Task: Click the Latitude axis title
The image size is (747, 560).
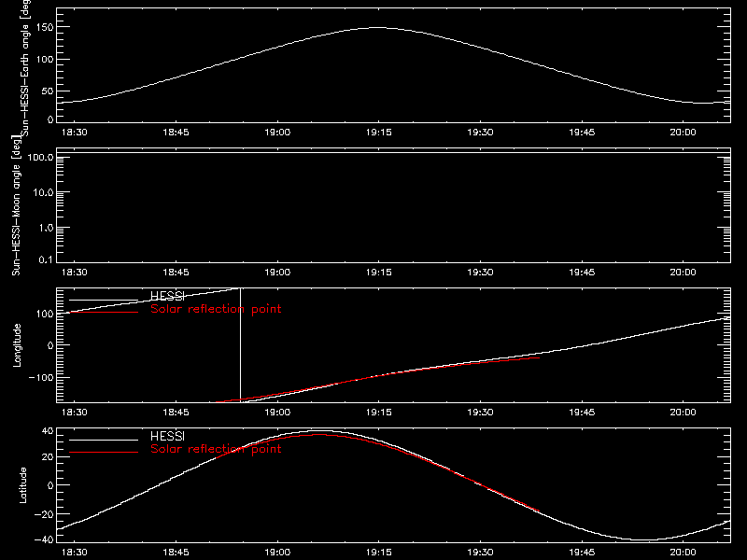Action: (22, 485)
